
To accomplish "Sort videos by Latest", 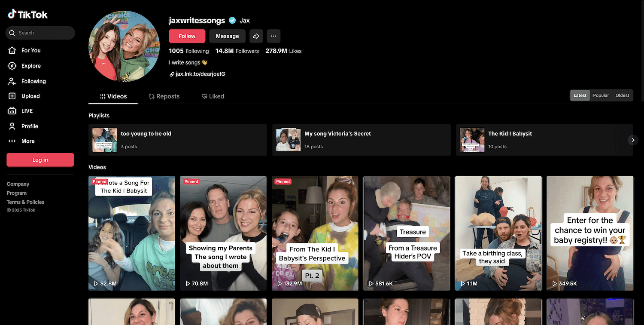I will tap(580, 95).
